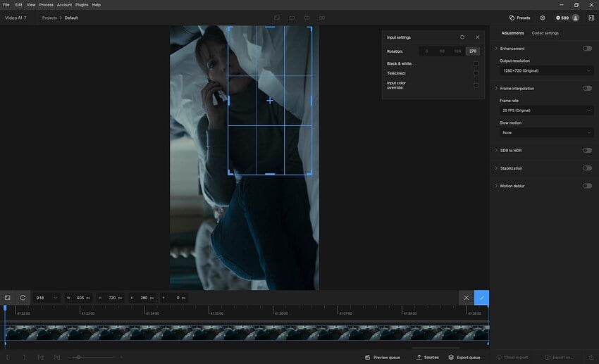Screen dimensions: 599x364
Task: Tick the Telecined checkbox
Action: coord(476,73)
